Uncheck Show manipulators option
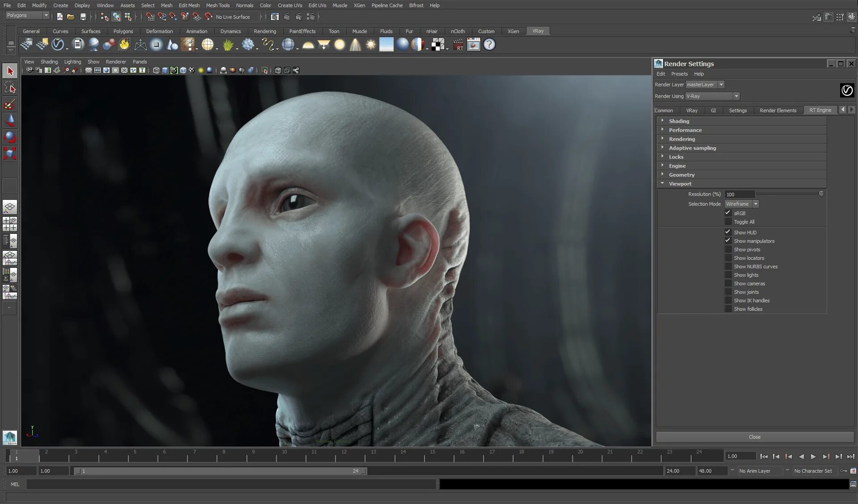This screenshot has width=858, height=504. pyautogui.click(x=728, y=241)
